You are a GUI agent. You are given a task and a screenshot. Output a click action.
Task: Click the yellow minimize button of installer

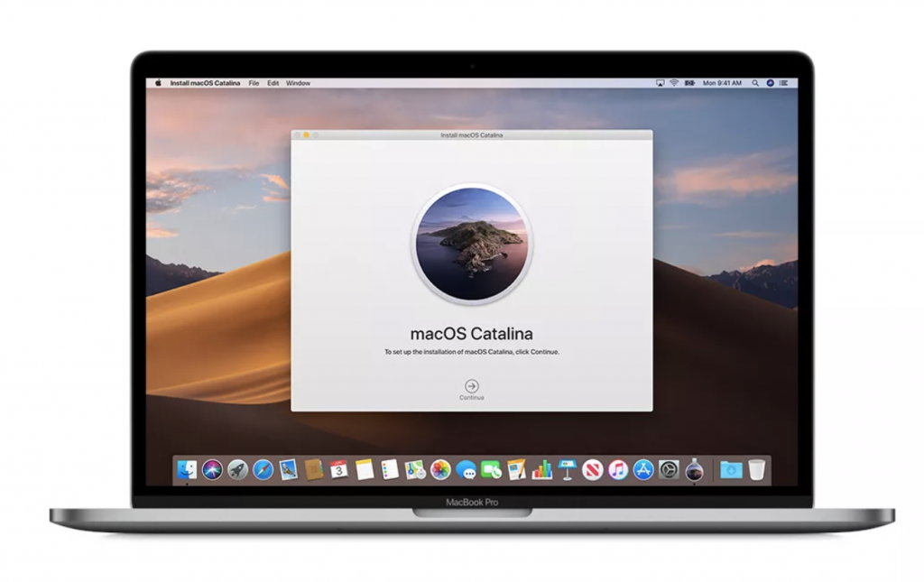pos(307,134)
